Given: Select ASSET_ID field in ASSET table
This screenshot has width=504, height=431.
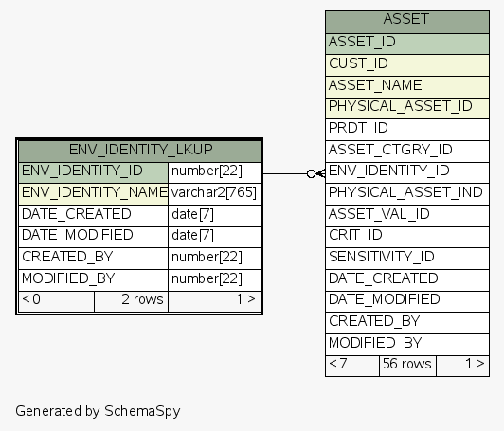Looking at the screenshot, I should [407, 44].
